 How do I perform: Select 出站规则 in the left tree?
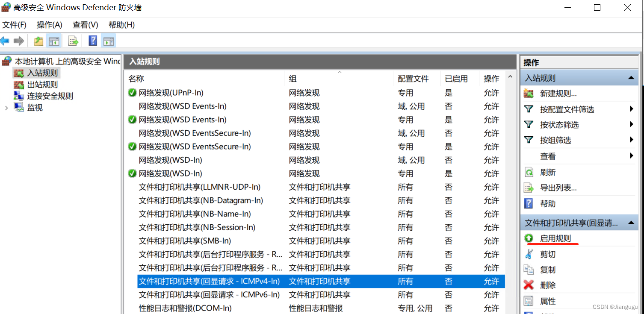click(42, 85)
